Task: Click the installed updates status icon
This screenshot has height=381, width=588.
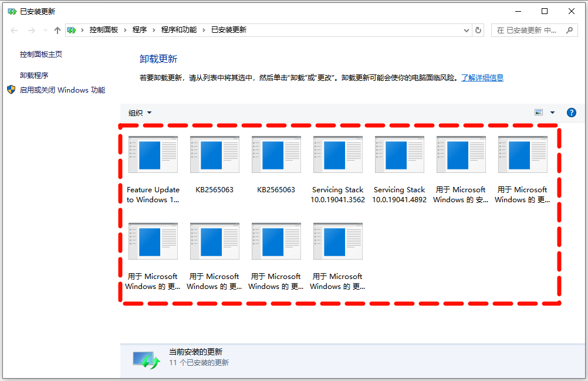Action: 146,360
